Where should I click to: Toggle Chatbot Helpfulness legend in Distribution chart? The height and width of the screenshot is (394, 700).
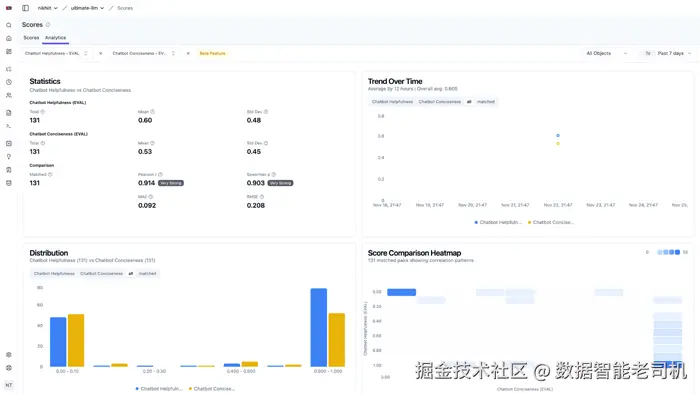tap(159, 389)
